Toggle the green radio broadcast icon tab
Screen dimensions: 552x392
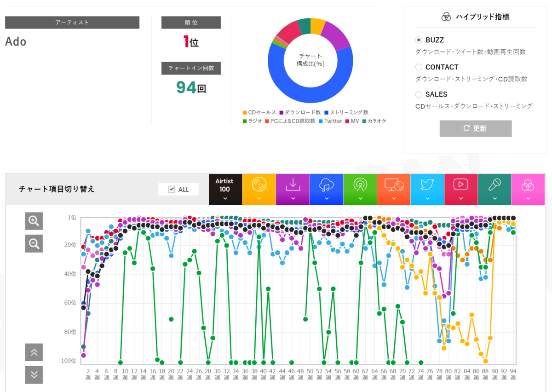(x=360, y=190)
